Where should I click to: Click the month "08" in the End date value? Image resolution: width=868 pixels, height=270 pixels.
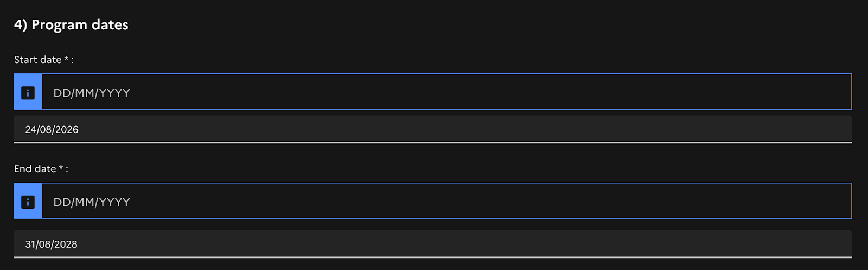(x=44, y=244)
